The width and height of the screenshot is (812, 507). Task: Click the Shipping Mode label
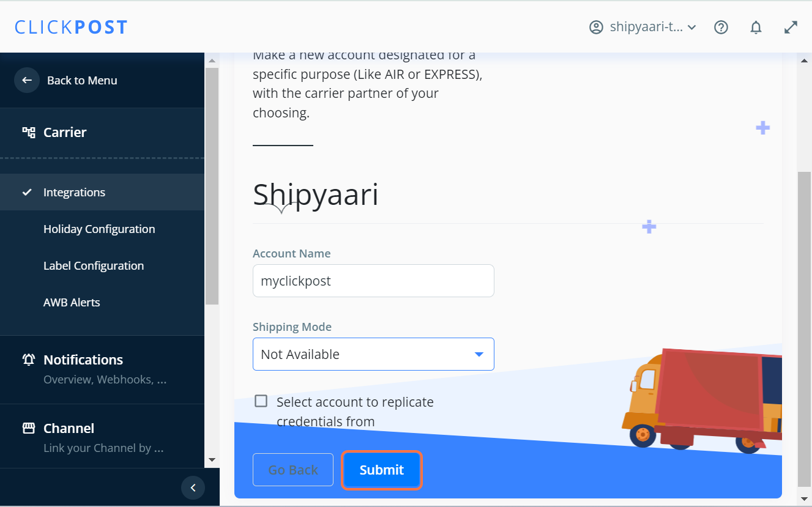click(x=292, y=327)
